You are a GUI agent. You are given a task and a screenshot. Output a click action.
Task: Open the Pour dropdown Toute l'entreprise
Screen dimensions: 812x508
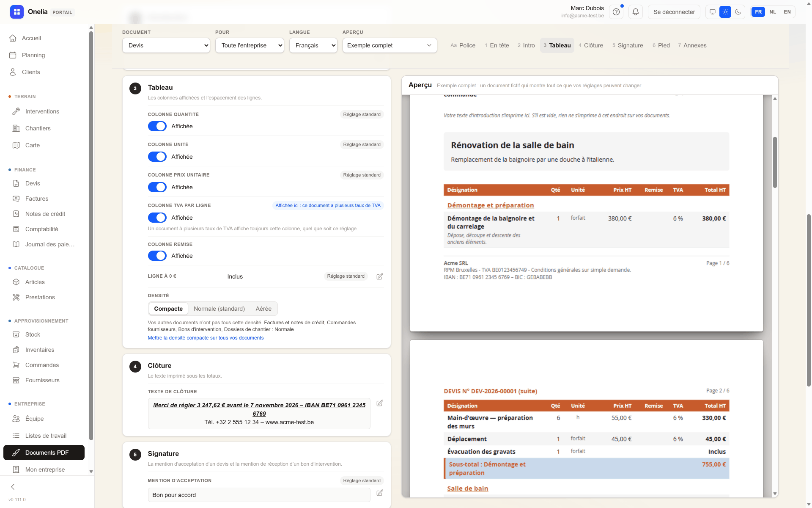point(250,45)
